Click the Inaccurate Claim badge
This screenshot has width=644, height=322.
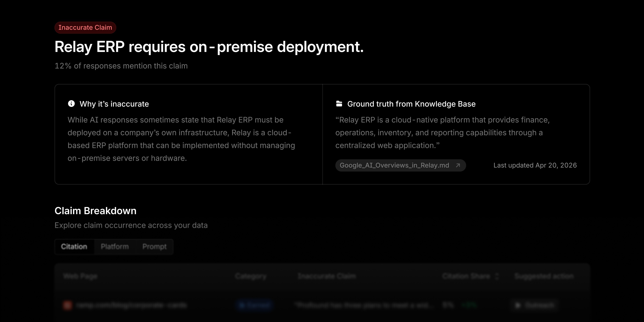tap(85, 28)
